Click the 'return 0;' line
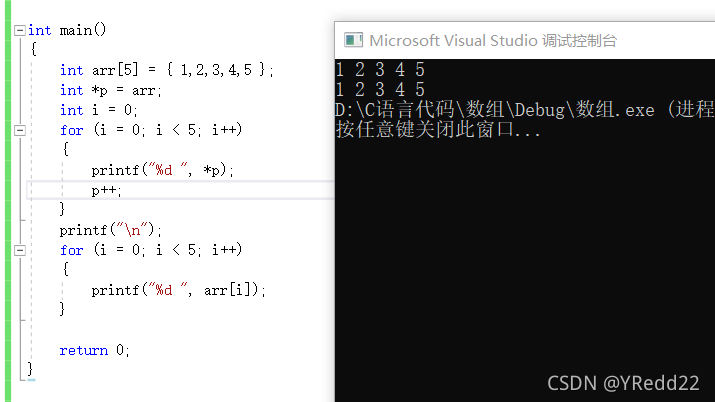Viewport: 715px width, 402px height. click(x=95, y=350)
